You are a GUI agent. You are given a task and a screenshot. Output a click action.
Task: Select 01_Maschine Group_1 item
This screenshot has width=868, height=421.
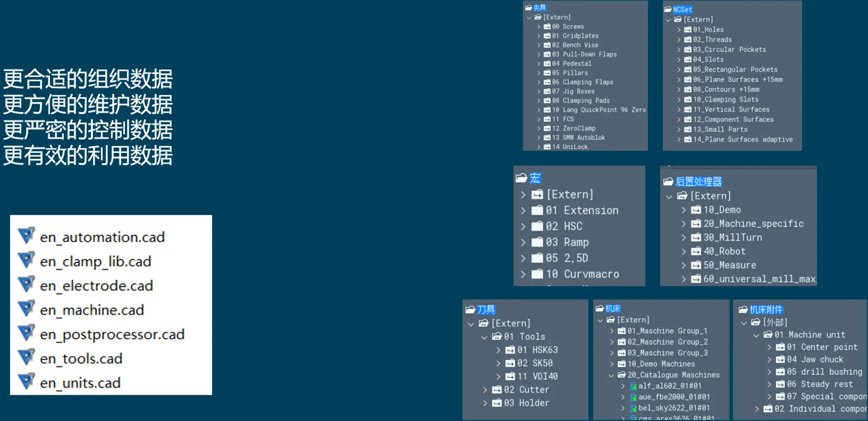[x=667, y=331]
